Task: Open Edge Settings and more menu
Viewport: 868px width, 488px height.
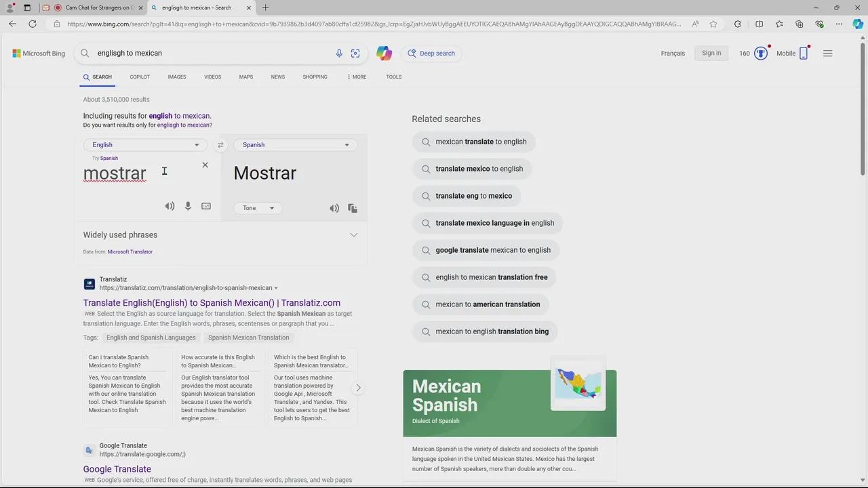Action: coord(839,24)
